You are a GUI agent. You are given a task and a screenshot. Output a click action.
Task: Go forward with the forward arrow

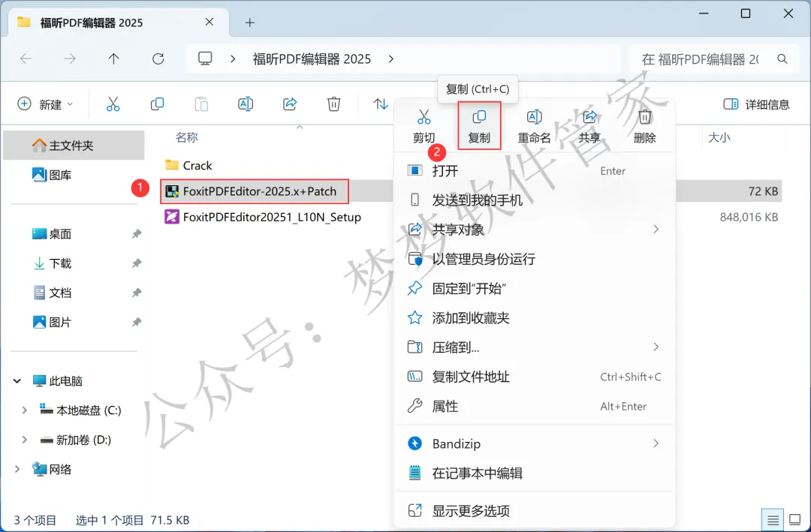[x=70, y=59]
